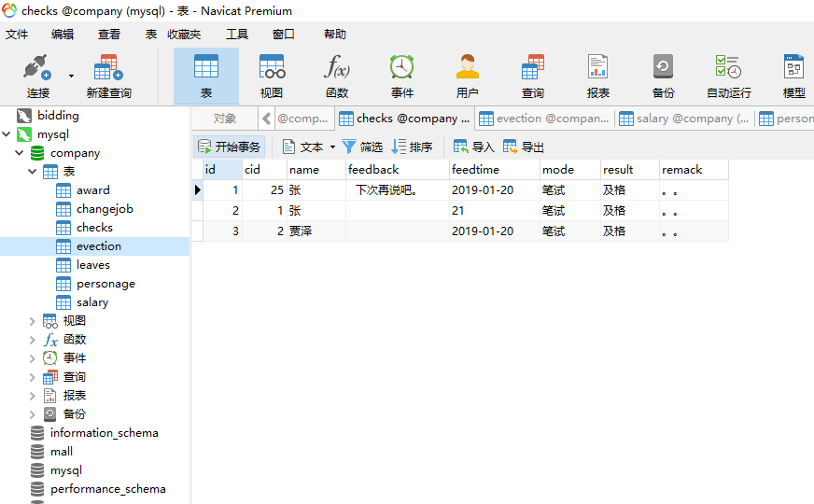Collapse the company database node
The width and height of the screenshot is (814, 504).
pos(20,153)
